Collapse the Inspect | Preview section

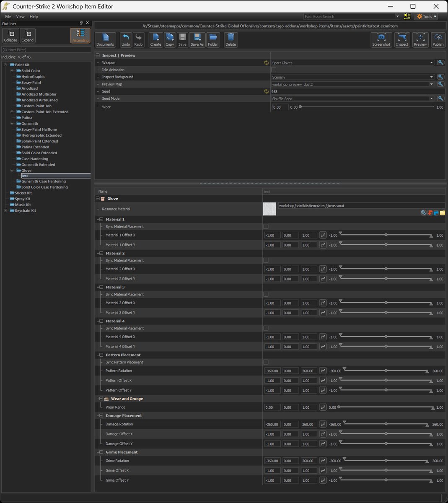point(98,55)
